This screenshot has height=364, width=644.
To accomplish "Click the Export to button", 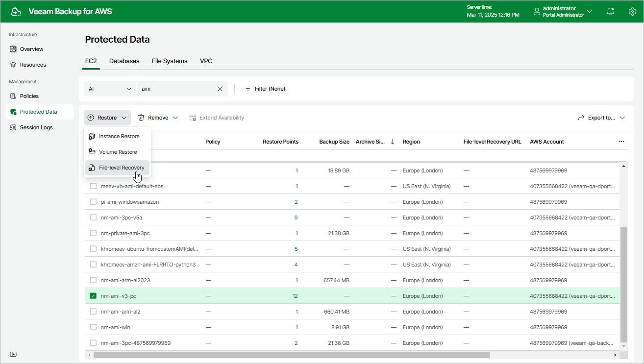I will pos(601,118).
